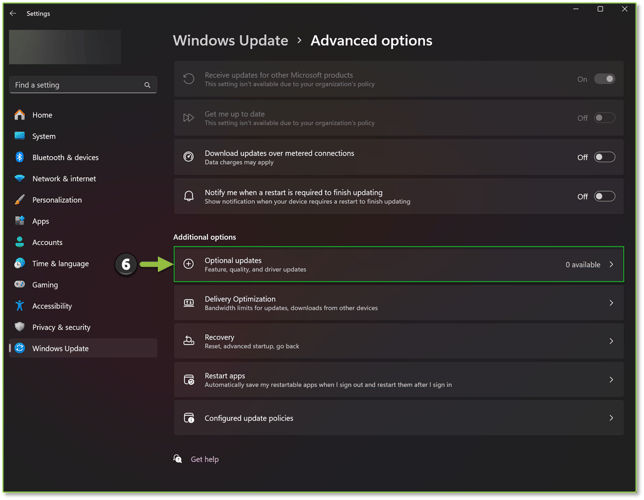Enable restart required notification switch

pos(605,196)
